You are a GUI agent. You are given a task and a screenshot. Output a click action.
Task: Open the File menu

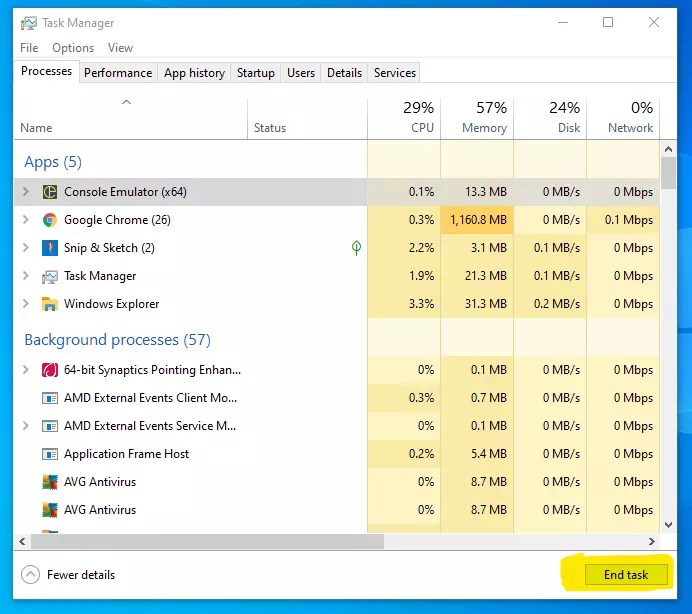pos(29,48)
